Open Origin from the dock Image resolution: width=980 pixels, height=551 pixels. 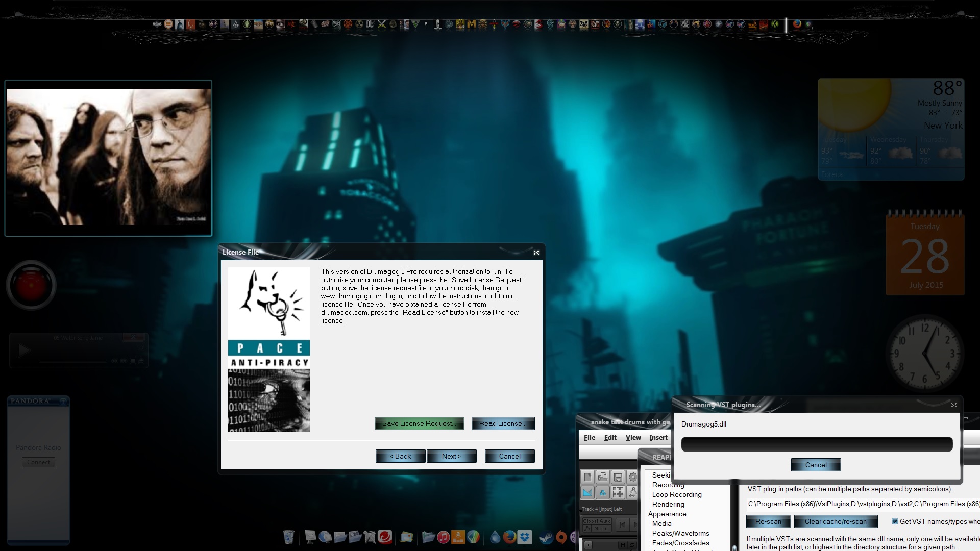click(x=561, y=537)
